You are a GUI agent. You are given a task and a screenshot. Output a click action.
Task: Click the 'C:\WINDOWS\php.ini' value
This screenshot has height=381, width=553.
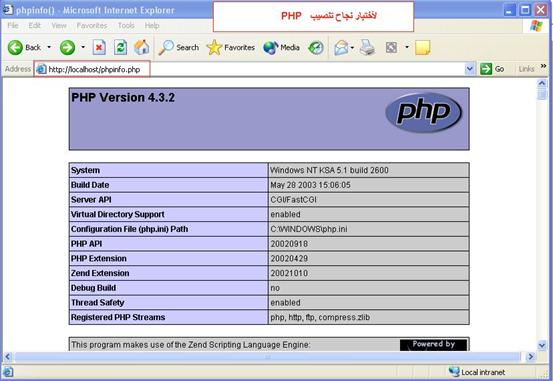[309, 229]
